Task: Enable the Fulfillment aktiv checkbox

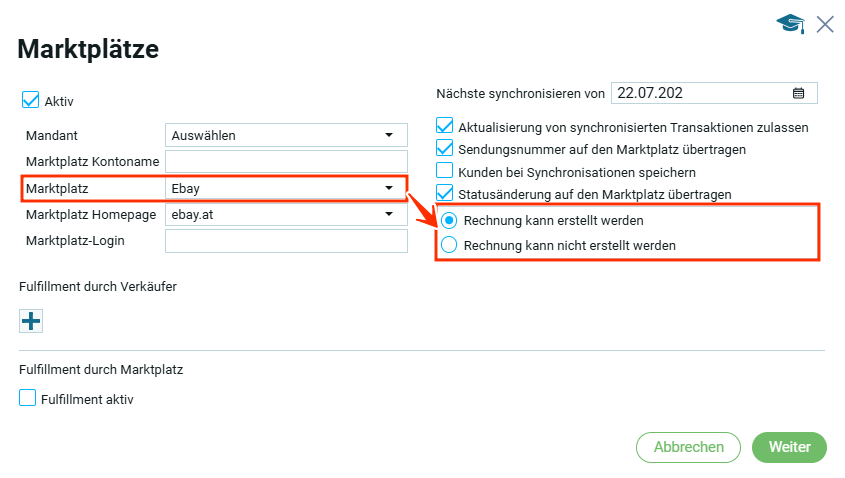Action: click(28, 398)
